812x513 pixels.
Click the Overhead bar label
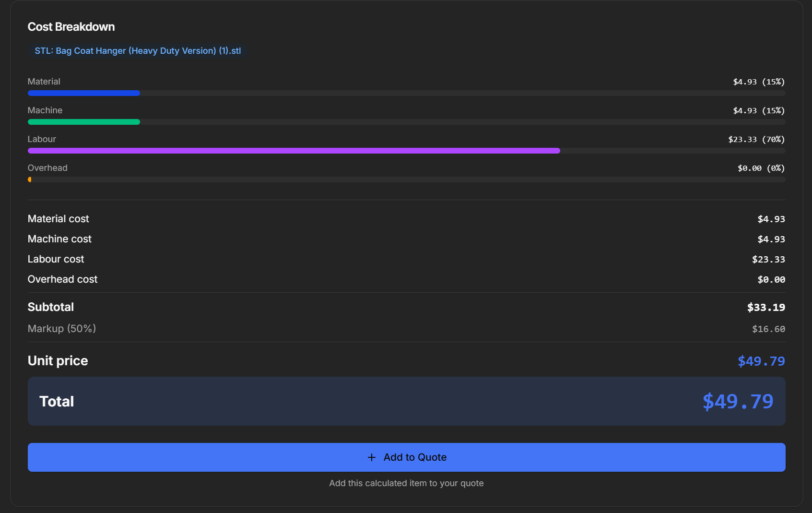[x=47, y=168]
